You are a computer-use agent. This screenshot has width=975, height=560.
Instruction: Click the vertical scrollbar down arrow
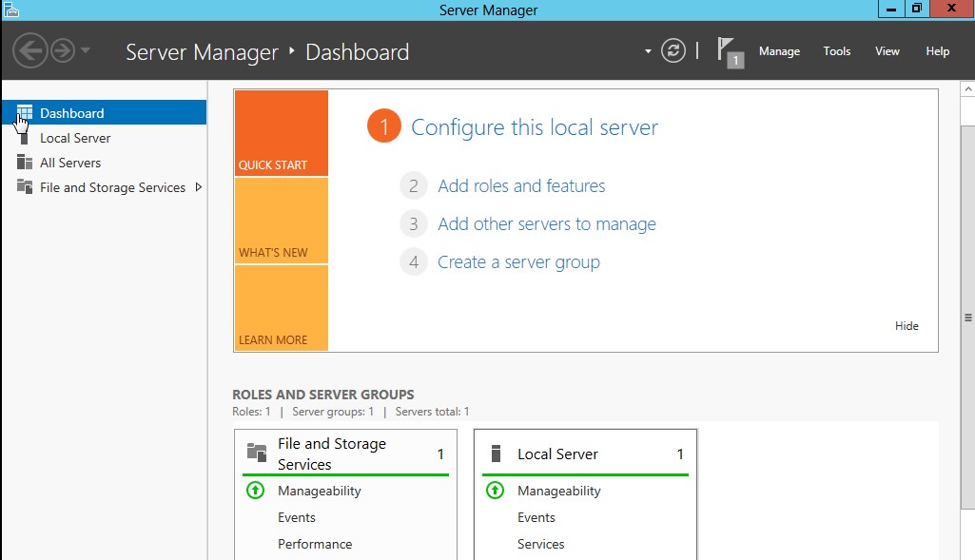tap(967, 552)
